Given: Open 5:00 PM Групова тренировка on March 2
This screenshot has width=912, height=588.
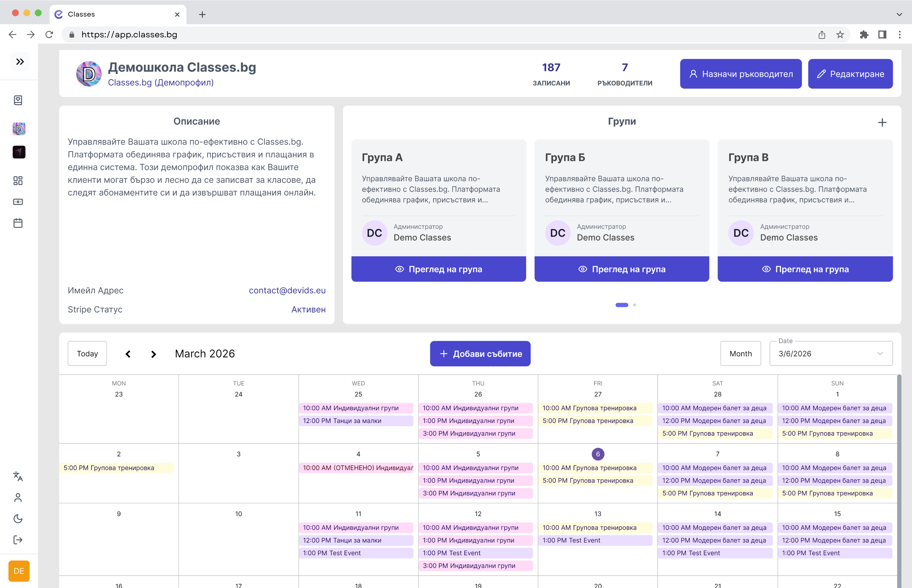Looking at the screenshot, I should coord(117,468).
